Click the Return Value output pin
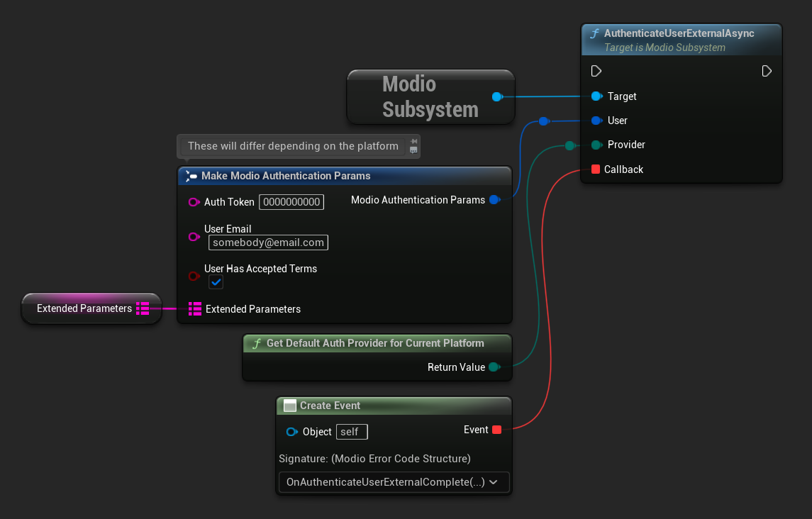 494,367
